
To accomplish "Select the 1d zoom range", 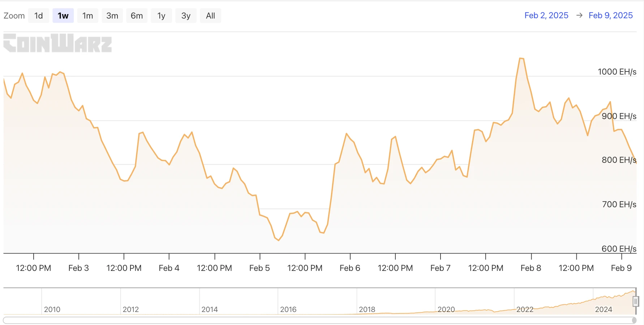I will (39, 16).
